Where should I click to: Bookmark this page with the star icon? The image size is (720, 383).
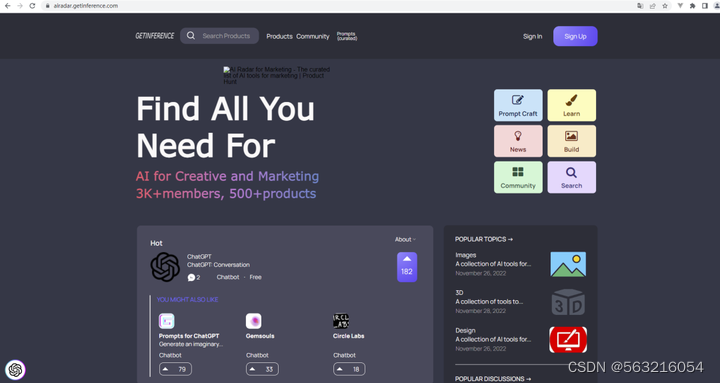[665, 6]
